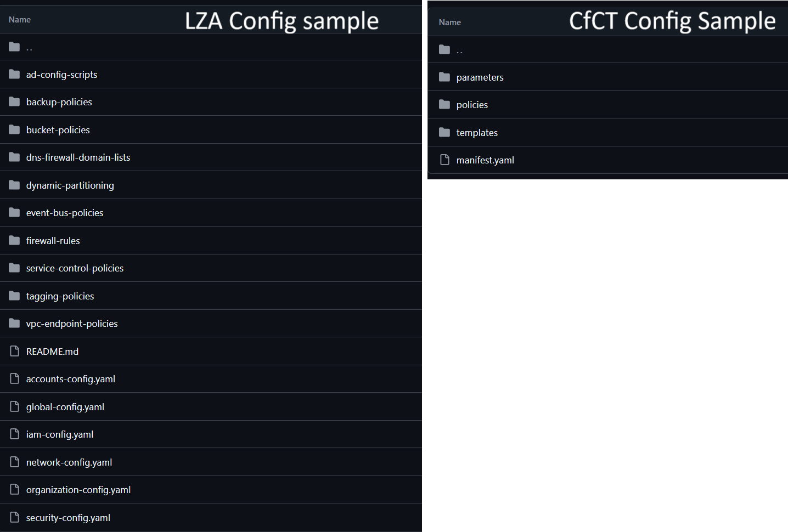Click the file icon beside README.md

click(15, 351)
